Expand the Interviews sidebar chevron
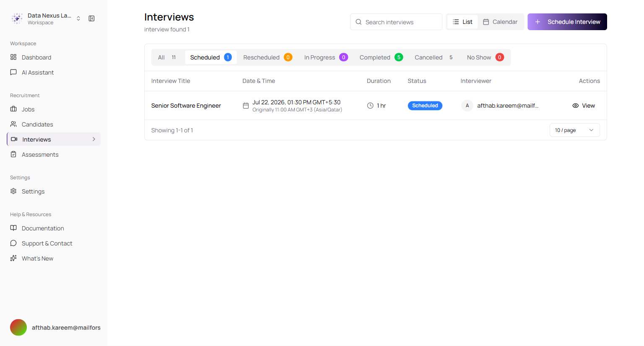 pyautogui.click(x=93, y=139)
